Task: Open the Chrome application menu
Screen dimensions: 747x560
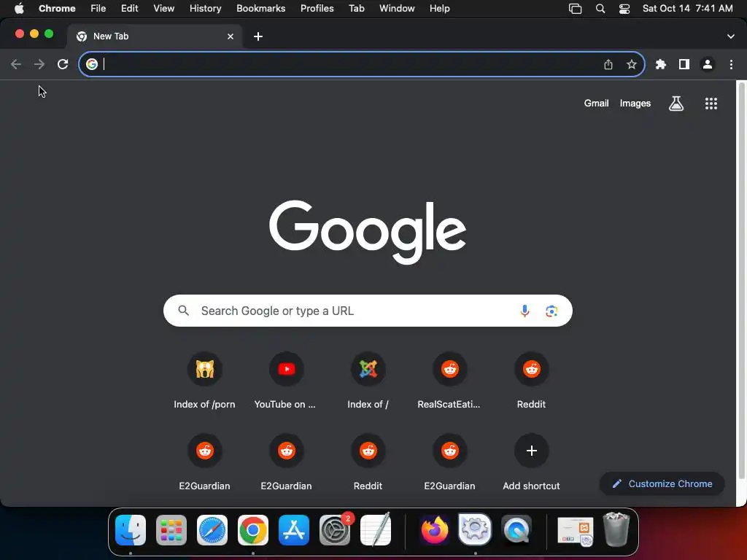Action: [x=57, y=9]
